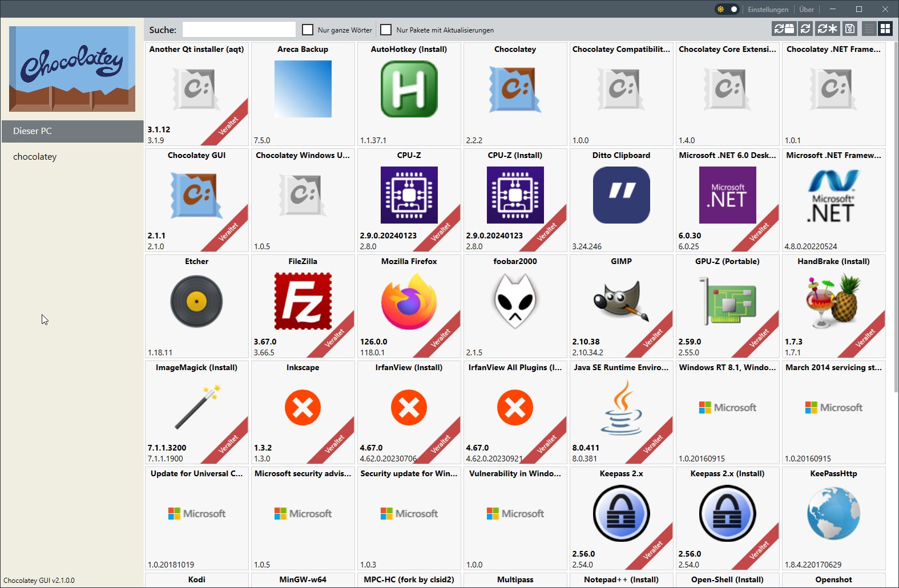899x588 pixels.
Task: Select the Mozilla Firefox package tile
Action: click(x=409, y=306)
